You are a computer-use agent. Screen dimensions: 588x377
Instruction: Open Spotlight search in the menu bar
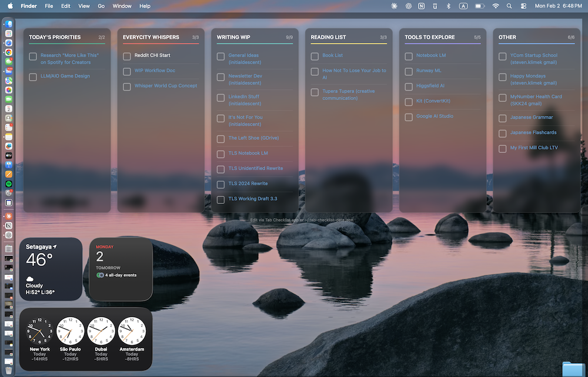pos(509,6)
